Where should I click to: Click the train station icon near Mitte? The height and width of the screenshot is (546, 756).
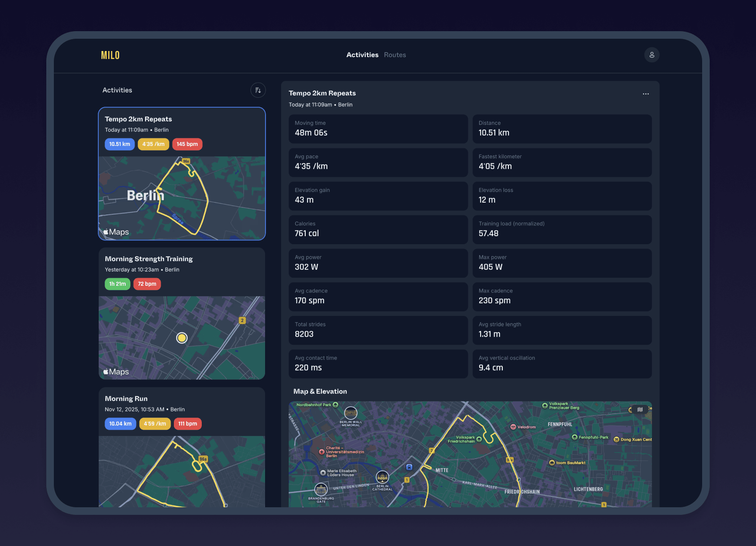click(x=409, y=467)
